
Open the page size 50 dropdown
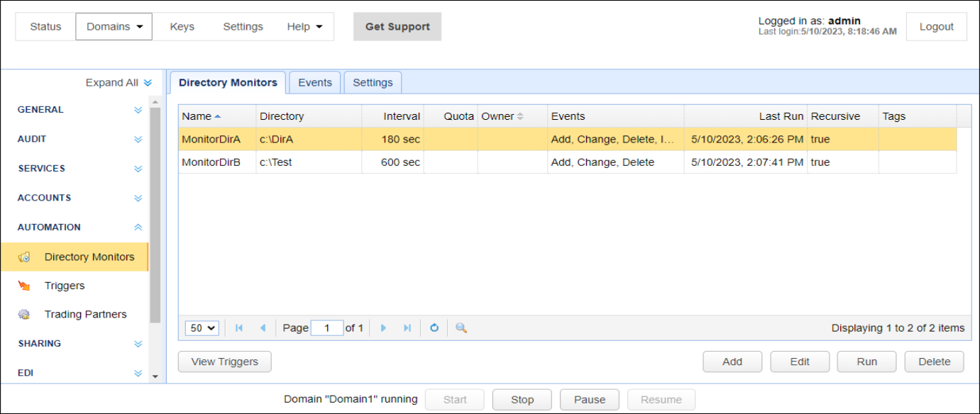click(x=202, y=328)
